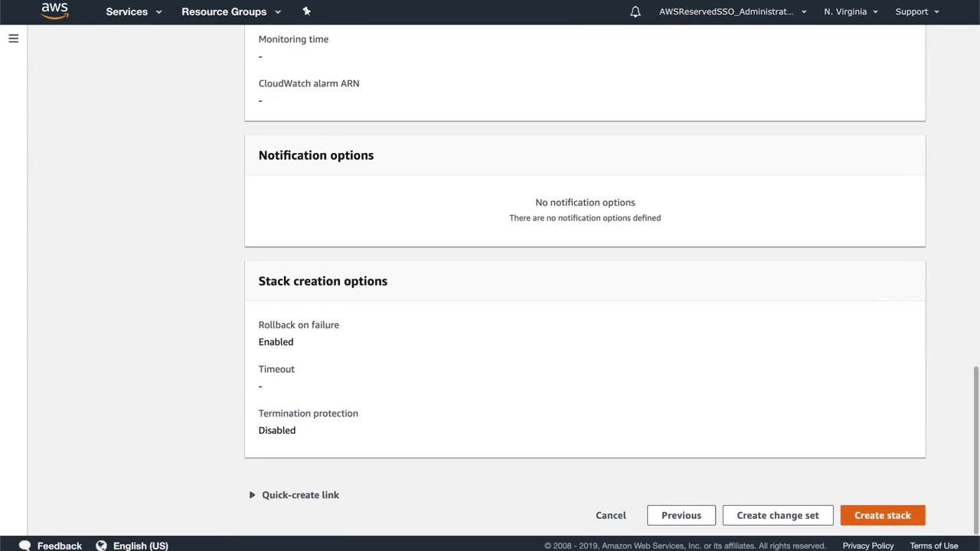Click the globe language icon
The image size is (980, 551).
click(x=101, y=546)
